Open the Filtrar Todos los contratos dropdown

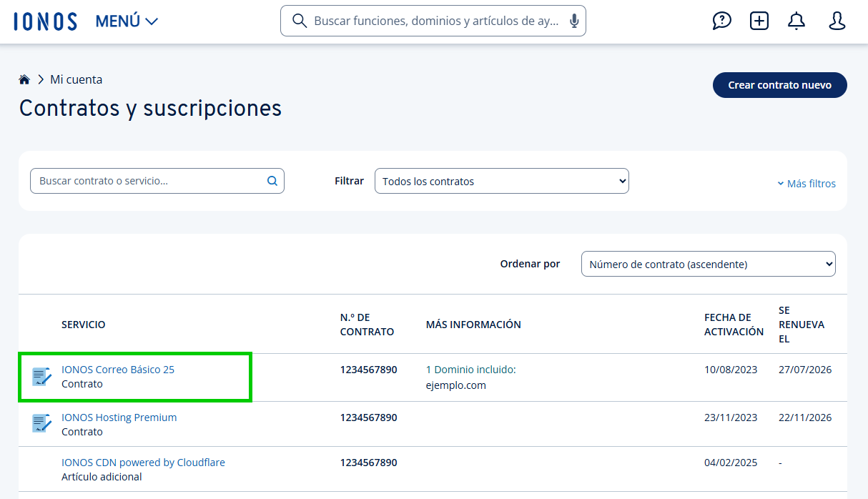pyautogui.click(x=502, y=182)
